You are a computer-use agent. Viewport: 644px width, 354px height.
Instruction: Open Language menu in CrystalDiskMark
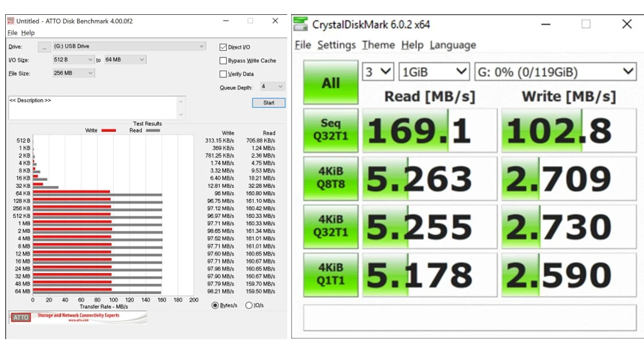[x=453, y=45]
